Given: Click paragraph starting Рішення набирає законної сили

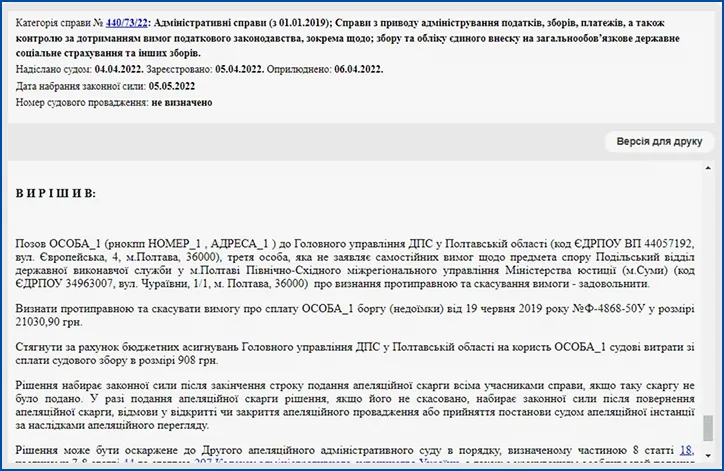Looking at the screenshot, I should pos(355,405).
